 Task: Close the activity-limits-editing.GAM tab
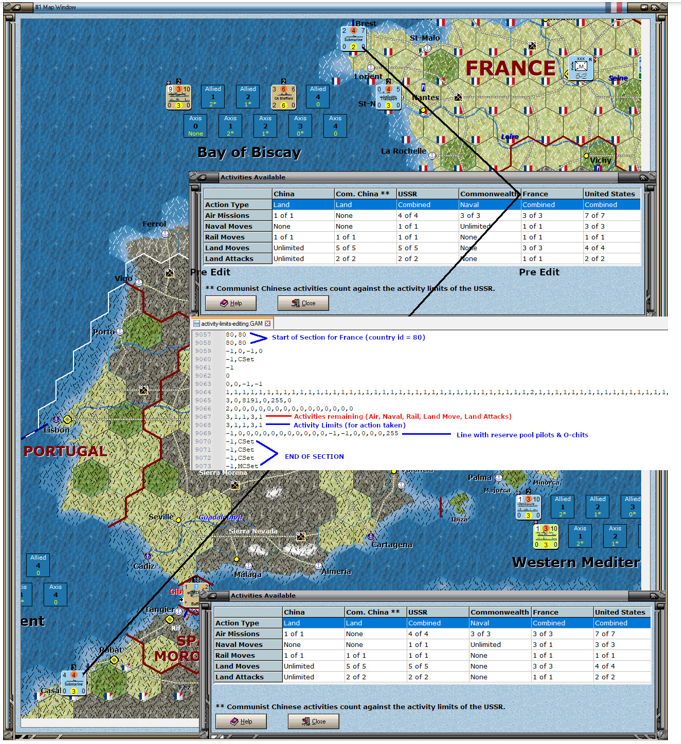pyautogui.click(x=268, y=324)
